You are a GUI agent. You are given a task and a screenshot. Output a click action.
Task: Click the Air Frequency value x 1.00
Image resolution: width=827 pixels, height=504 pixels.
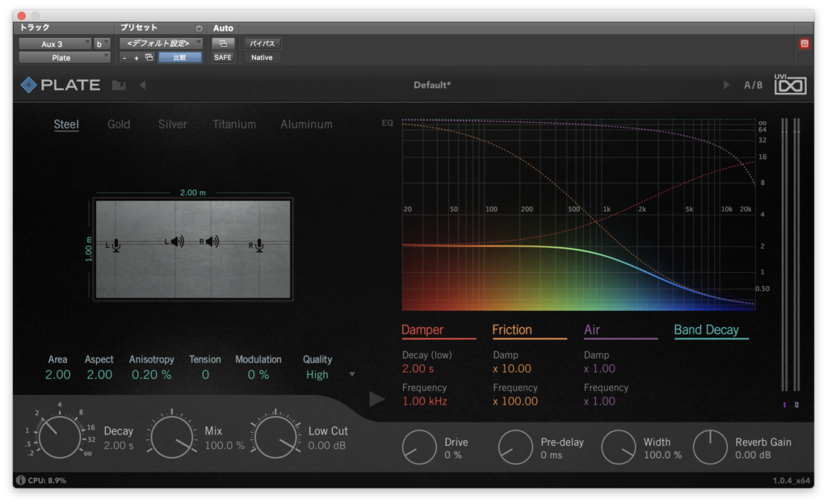(x=599, y=401)
